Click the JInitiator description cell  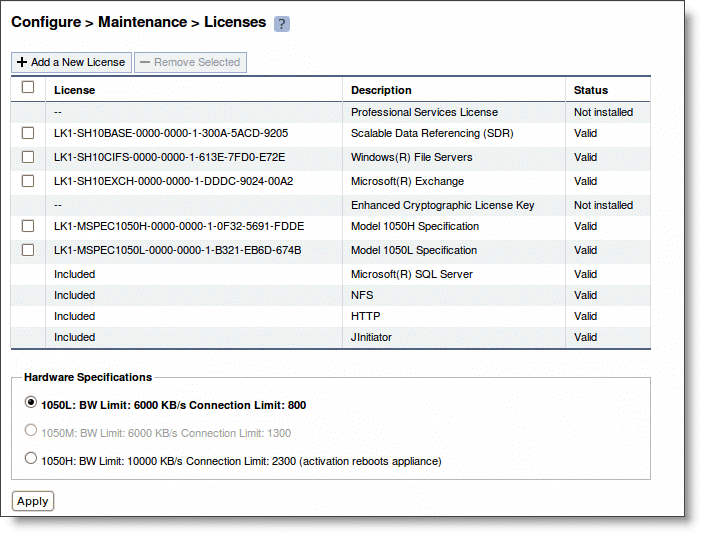(371, 338)
